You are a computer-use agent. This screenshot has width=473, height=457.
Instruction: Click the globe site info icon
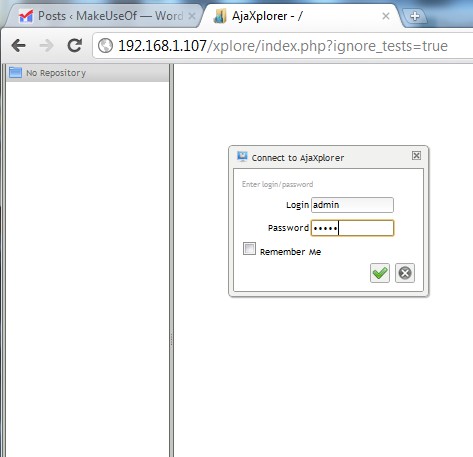pyautogui.click(x=106, y=46)
